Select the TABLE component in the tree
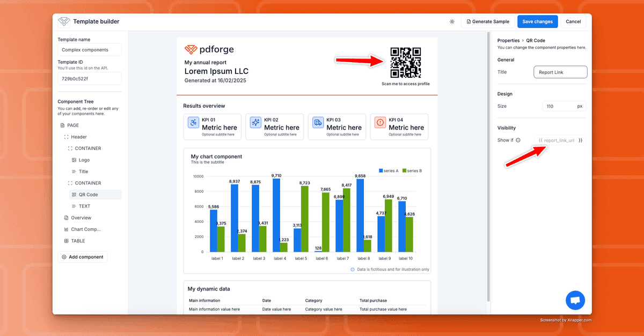644x336 pixels. pos(78,241)
